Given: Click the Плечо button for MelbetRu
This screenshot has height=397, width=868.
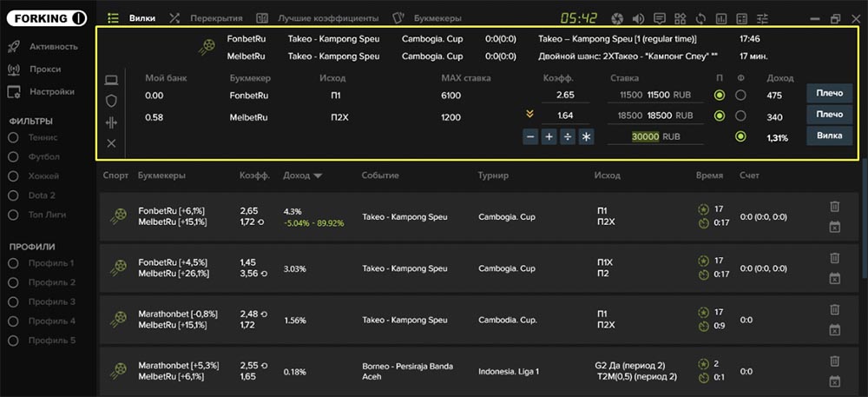Looking at the screenshot, I should coord(829,115).
